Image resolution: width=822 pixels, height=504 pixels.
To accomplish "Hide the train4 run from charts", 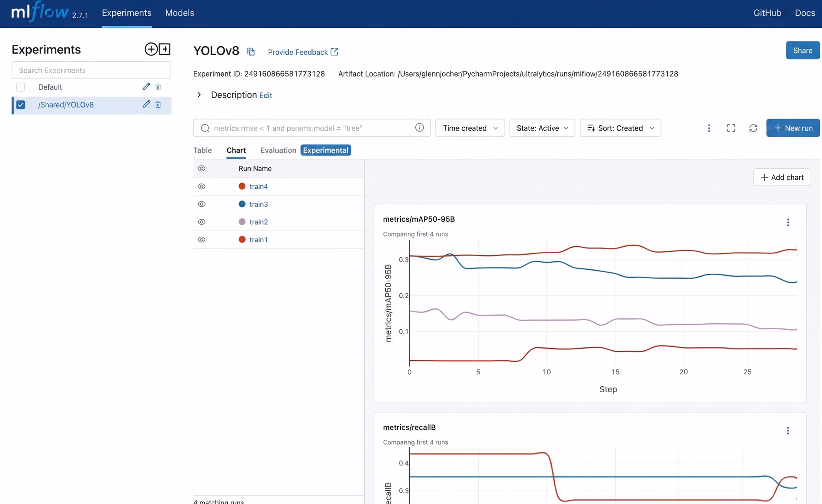I will click(x=202, y=187).
